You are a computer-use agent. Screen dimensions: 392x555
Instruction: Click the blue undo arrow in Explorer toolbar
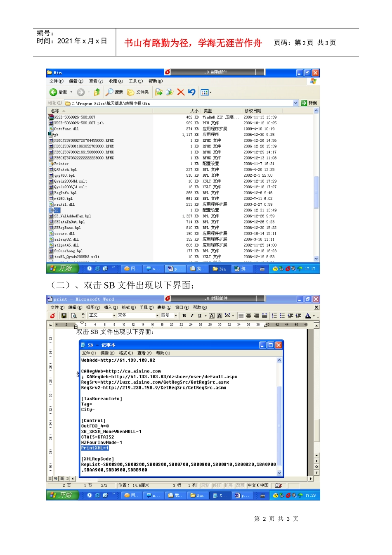point(191,92)
